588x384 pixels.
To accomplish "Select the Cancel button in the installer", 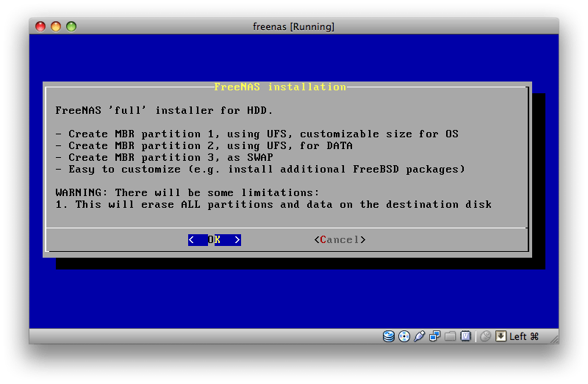I will (x=340, y=240).
